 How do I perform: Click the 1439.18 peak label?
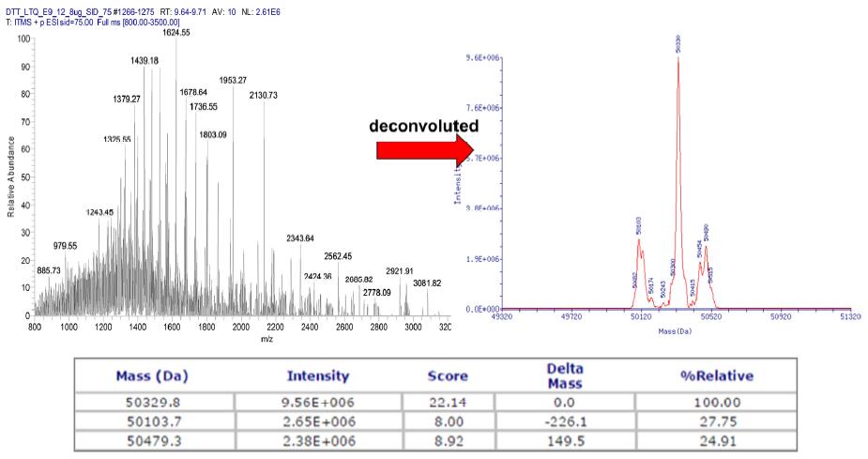[x=144, y=61]
